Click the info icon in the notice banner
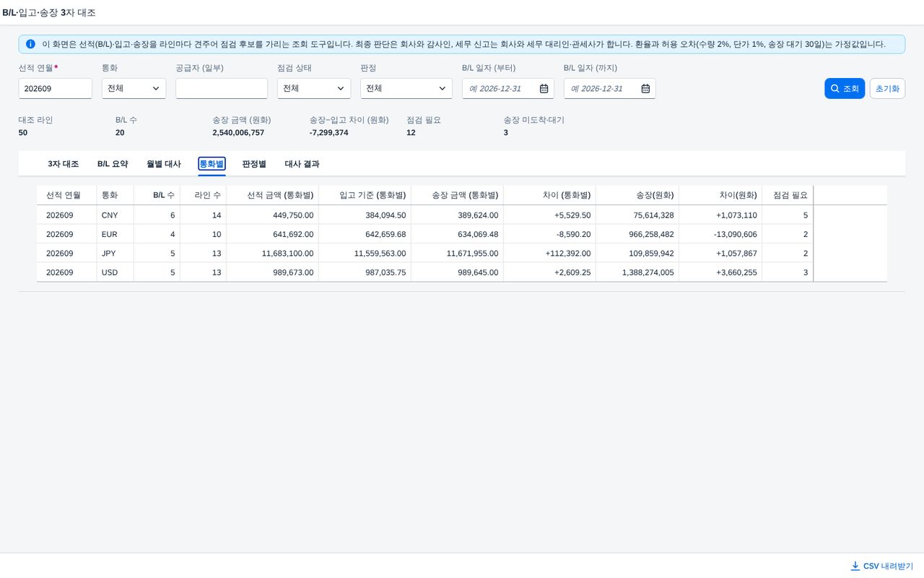924x578 pixels. pos(30,44)
